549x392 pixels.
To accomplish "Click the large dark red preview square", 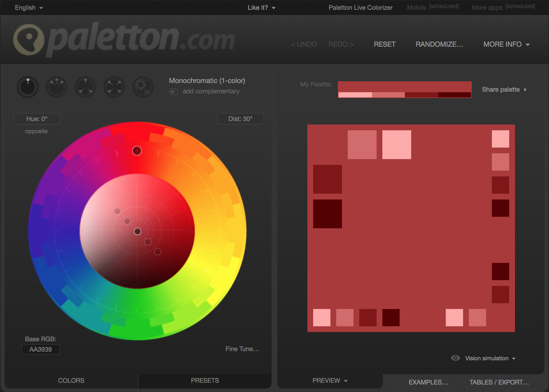I will 328,179.
